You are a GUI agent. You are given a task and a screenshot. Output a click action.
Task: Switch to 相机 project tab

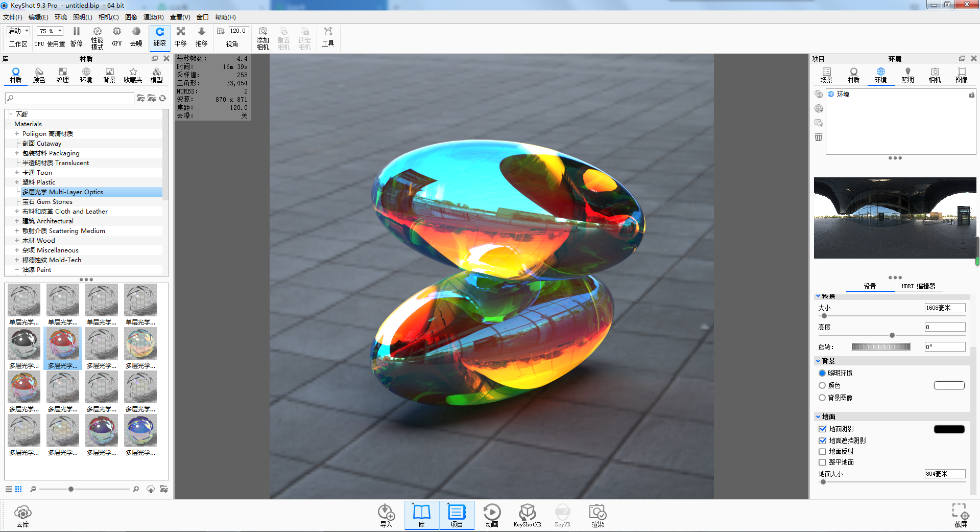pyautogui.click(x=935, y=75)
